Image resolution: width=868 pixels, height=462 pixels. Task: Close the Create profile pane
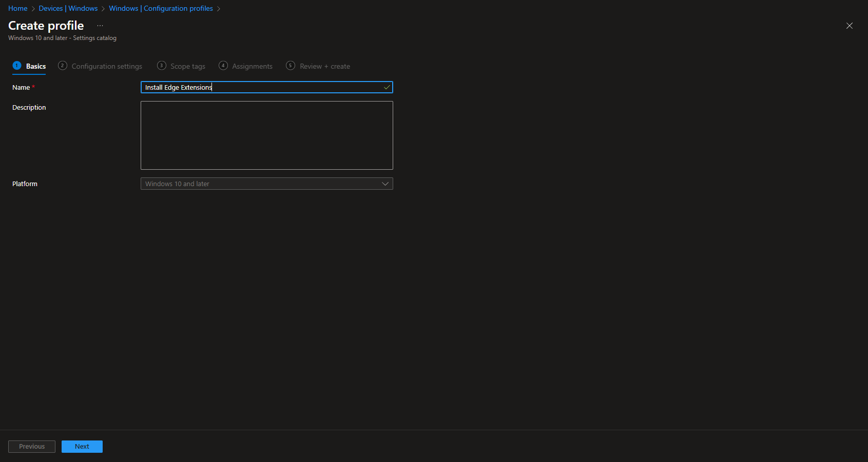pyautogui.click(x=850, y=25)
